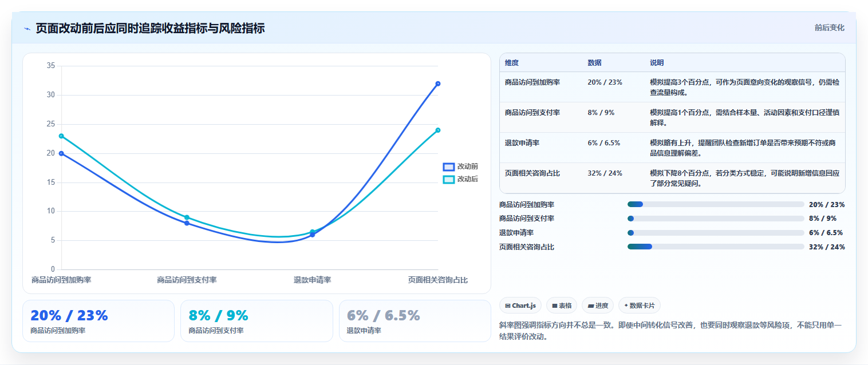868x365 pixels.
Task: Click the 斜率图 note paragraph below the tag chips
Action: pos(671,331)
